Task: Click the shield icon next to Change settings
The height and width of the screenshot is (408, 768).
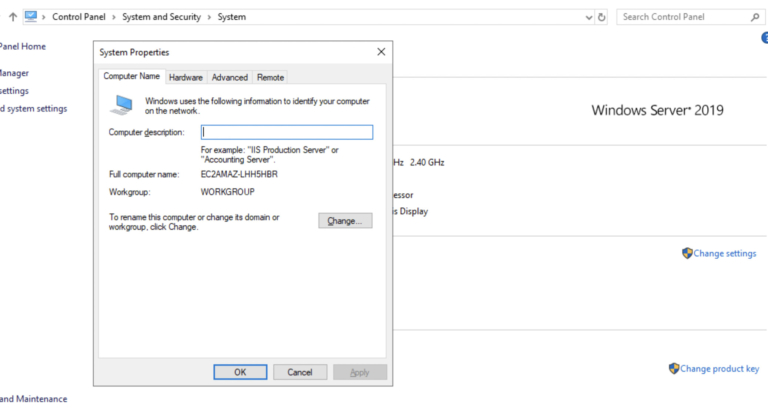Action: (x=687, y=254)
